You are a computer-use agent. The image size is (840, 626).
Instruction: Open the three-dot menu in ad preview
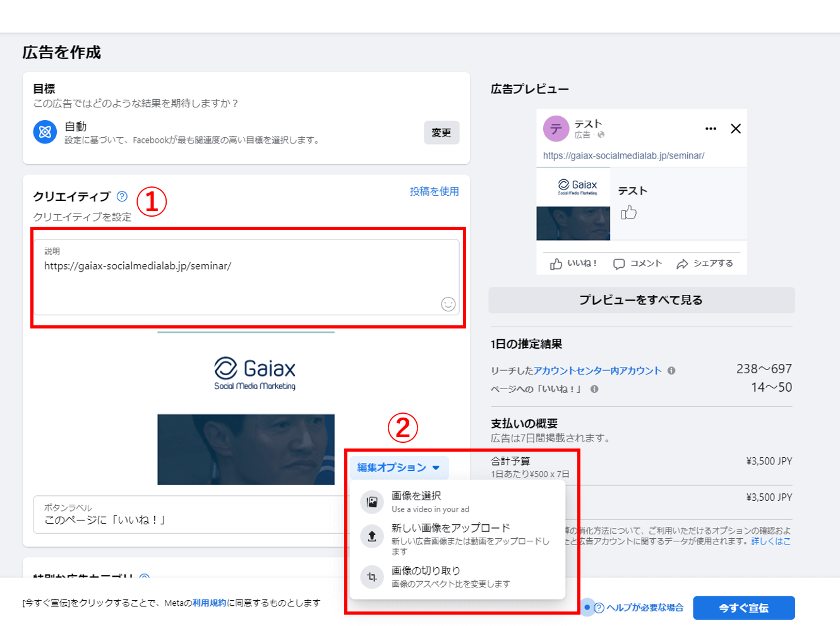(x=711, y=129)
